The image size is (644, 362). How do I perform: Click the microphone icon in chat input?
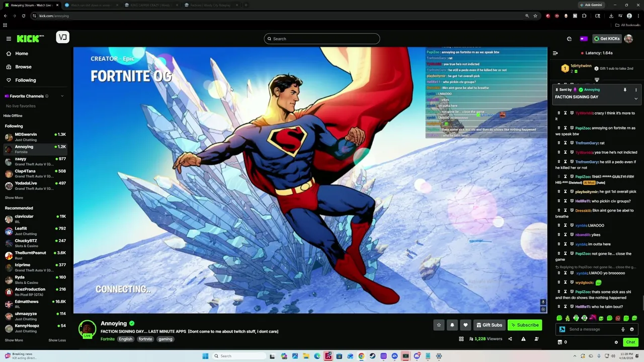(623, 329)
